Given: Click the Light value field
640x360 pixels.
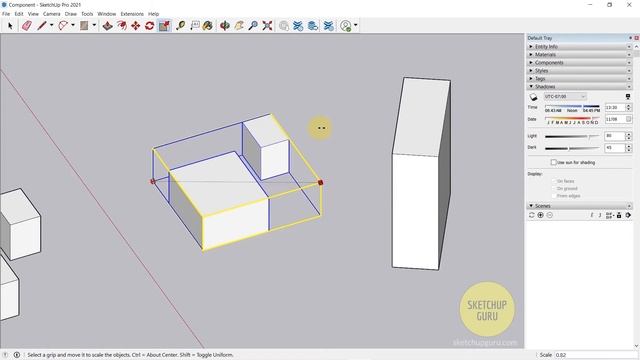Looking at the screenshot, I should [615, 136].
